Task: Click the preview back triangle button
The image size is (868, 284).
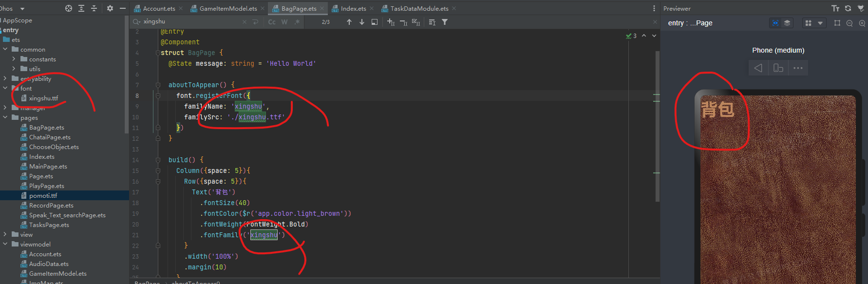Action: 758,68
